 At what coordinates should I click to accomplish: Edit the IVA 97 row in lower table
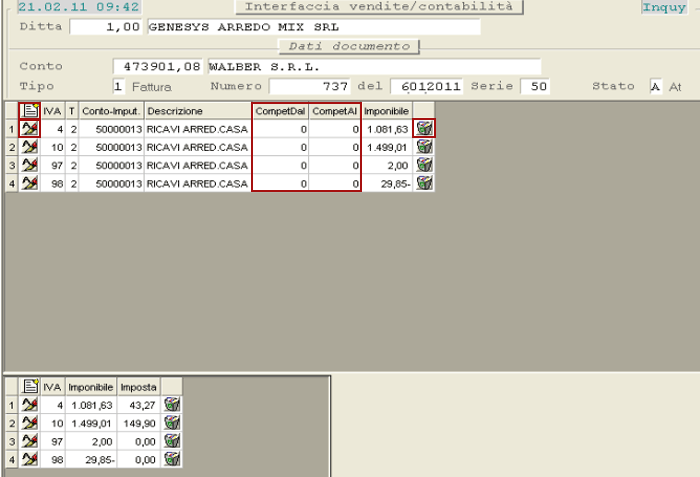click(30, 441)
